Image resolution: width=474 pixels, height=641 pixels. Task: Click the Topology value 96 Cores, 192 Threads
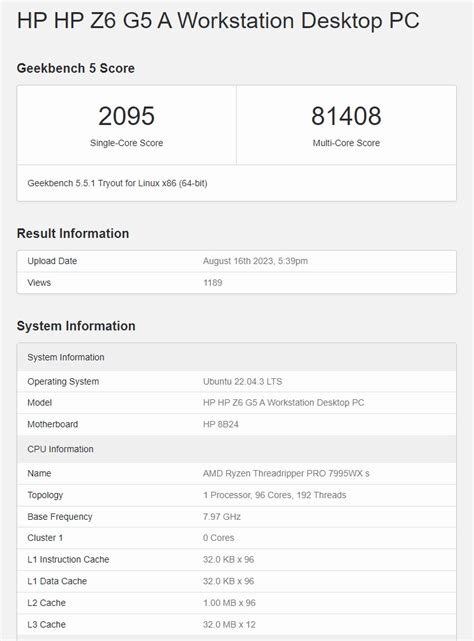(274, 495)
